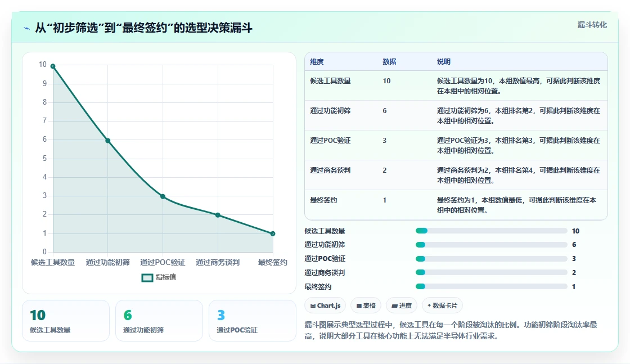Open the stat card showing 10 候选工具数量

pos(66,321)
